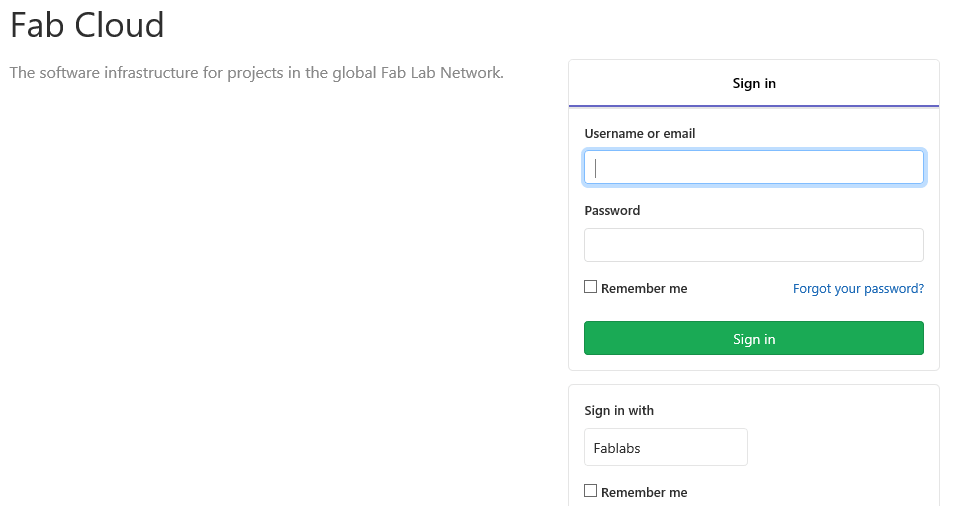The width and height of the screenshot is (963, 506).
Task: Click into the Password input box
Action: click(x=753, y=245)
